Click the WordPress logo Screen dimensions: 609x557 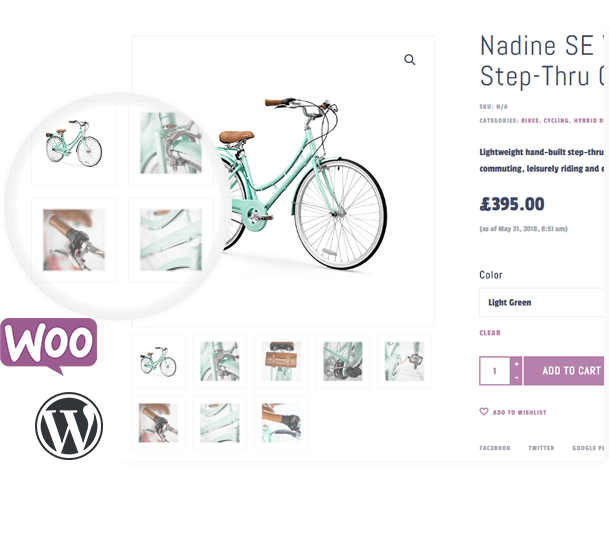pyautogui.click(x=69, y=426)
